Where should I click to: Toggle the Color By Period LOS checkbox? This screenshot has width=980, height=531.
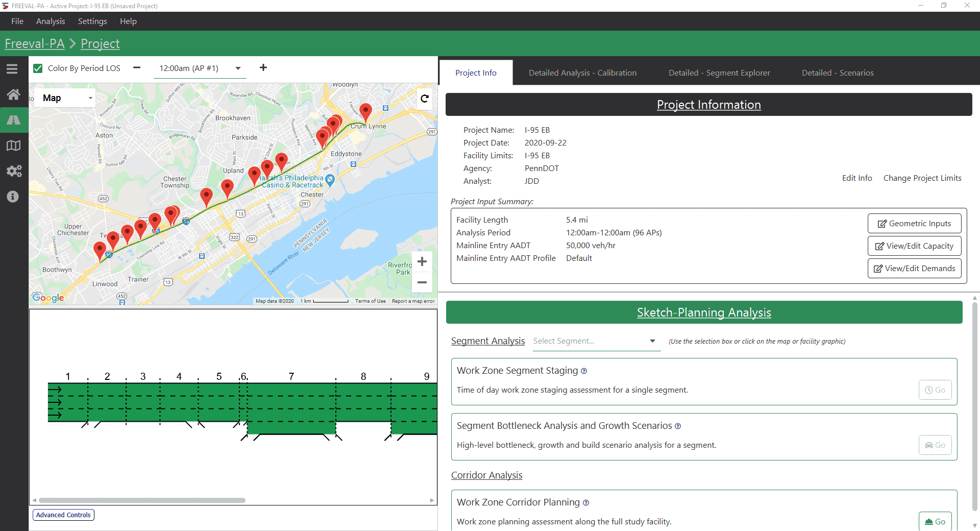click(x=38, y=68)
